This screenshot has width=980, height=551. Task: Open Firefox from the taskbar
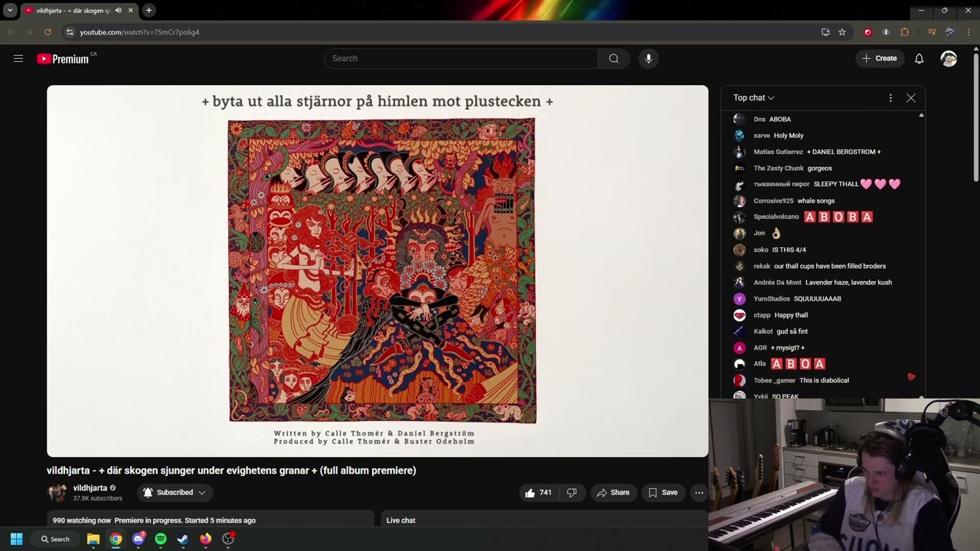pos(205,539)
